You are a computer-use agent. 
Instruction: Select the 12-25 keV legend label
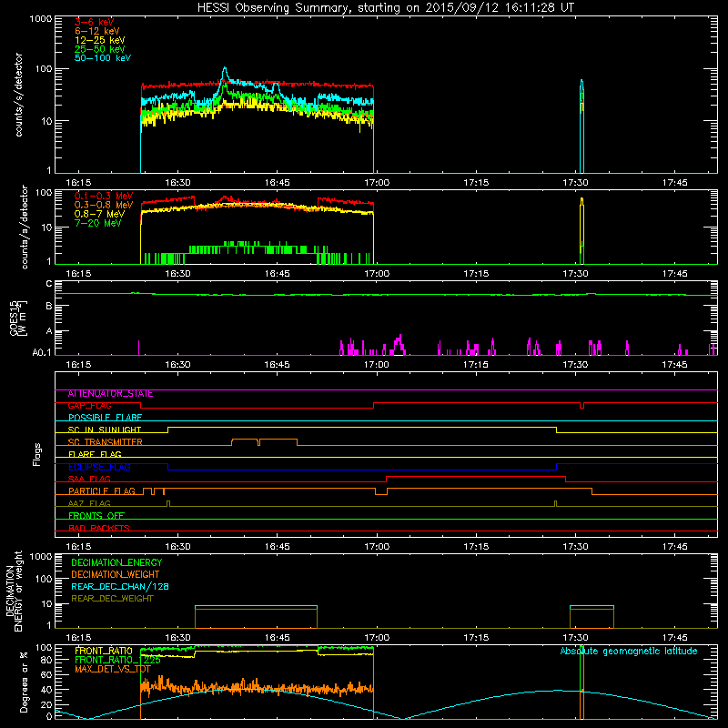click(x=100, y=40)
